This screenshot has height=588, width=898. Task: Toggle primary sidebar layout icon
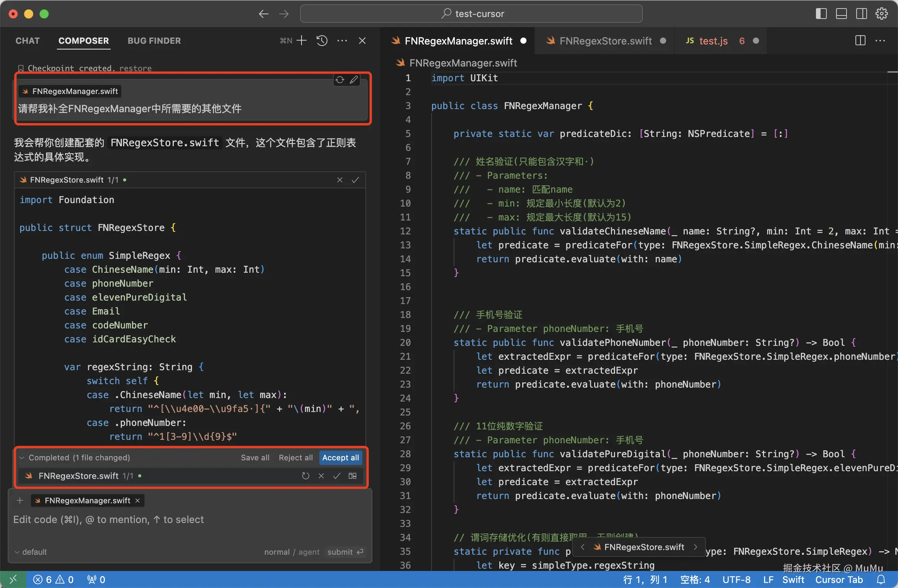coord(821,14)
